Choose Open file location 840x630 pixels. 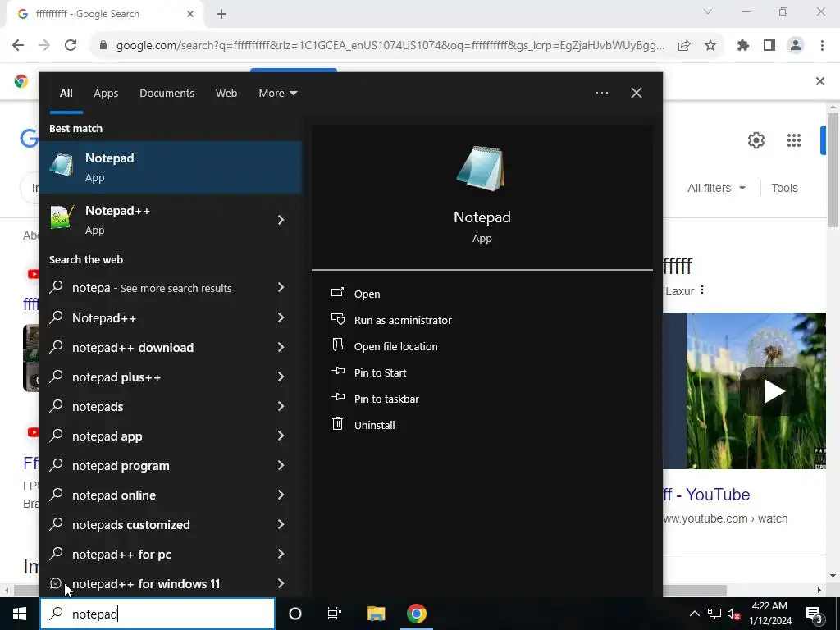tap(396, 346)
